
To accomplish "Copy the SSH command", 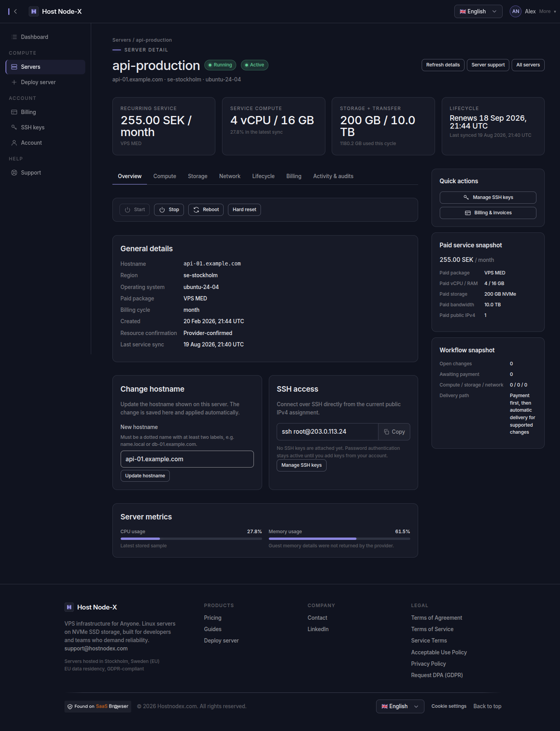I will [394, 432].
